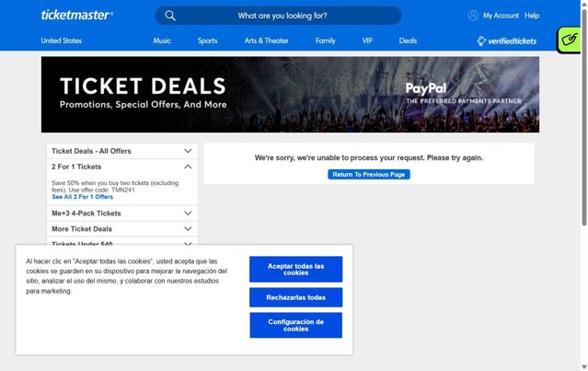588x371 pixels.
Task: Open Configuración de cookies settings
Action: [x=295, y=325]
